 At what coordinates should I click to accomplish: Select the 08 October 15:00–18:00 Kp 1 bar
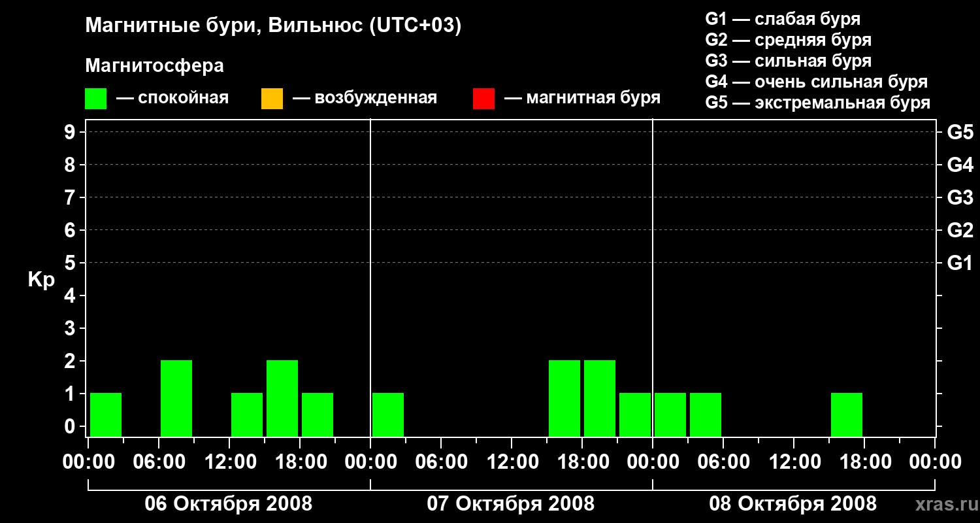[847, 414]
